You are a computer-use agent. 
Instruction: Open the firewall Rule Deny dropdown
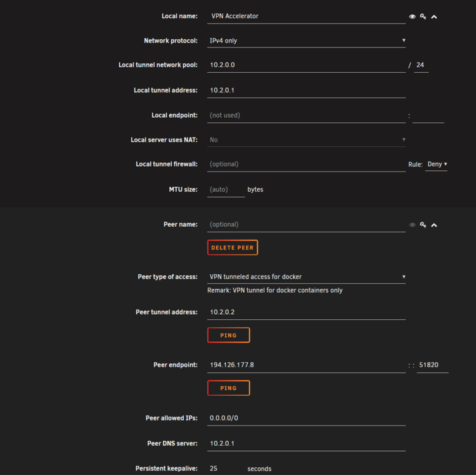(x=436, y=165)
